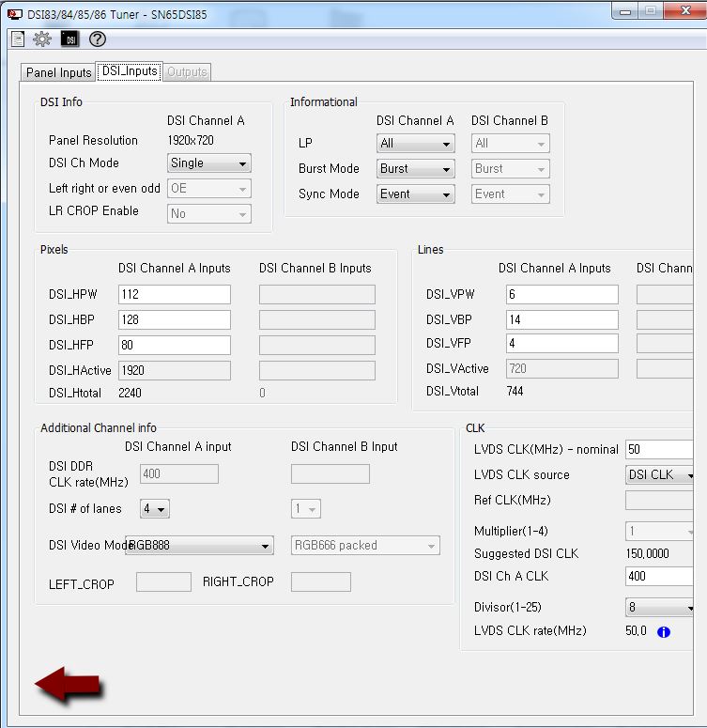
Task: Open the Channel A Sync Mode dropdown
Action: click(x=416, y=194)
